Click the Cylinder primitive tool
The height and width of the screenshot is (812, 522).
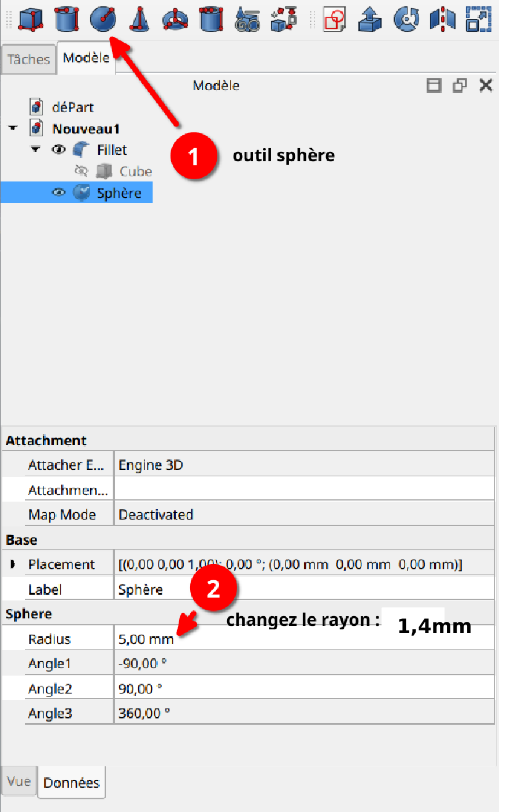pyautogui.click(x=66, y=18)
